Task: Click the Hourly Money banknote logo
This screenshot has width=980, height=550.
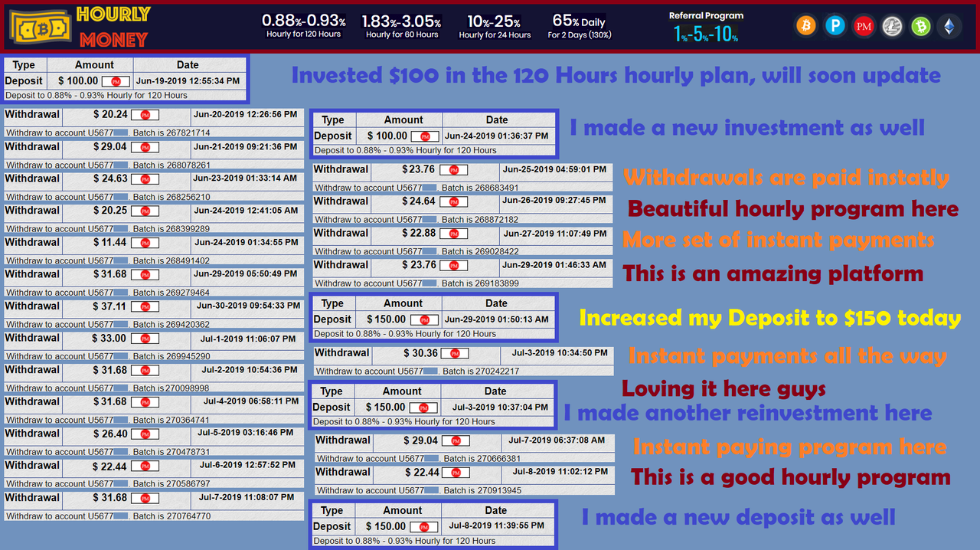Action: point(39,29)
